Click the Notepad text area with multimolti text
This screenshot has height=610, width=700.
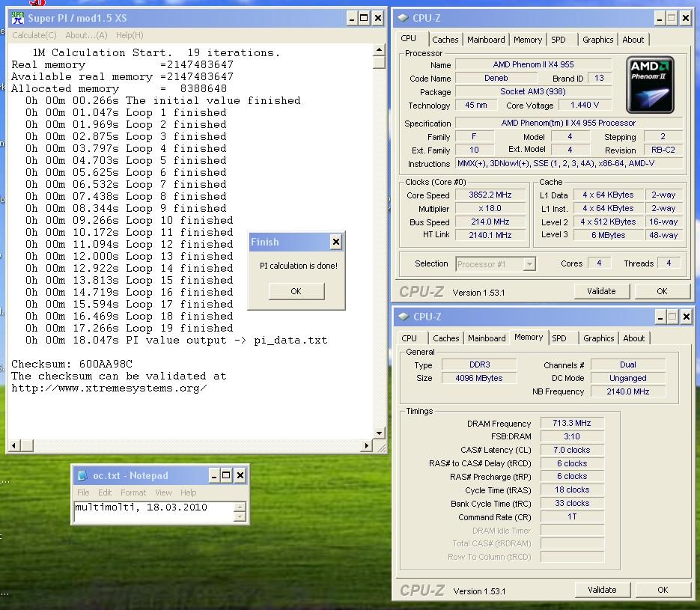(x=154, y=512)
